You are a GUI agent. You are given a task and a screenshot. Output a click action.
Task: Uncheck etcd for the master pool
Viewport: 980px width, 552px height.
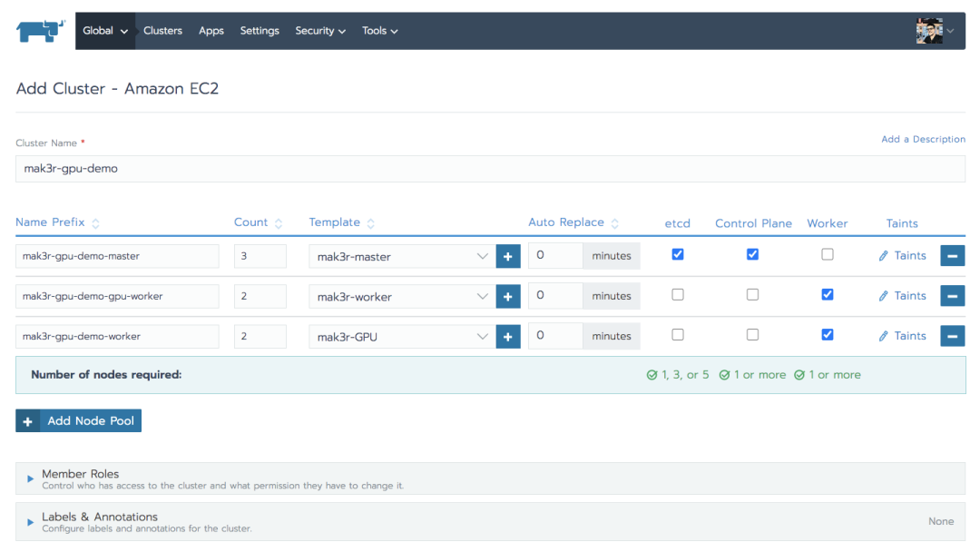click(678, 254)
